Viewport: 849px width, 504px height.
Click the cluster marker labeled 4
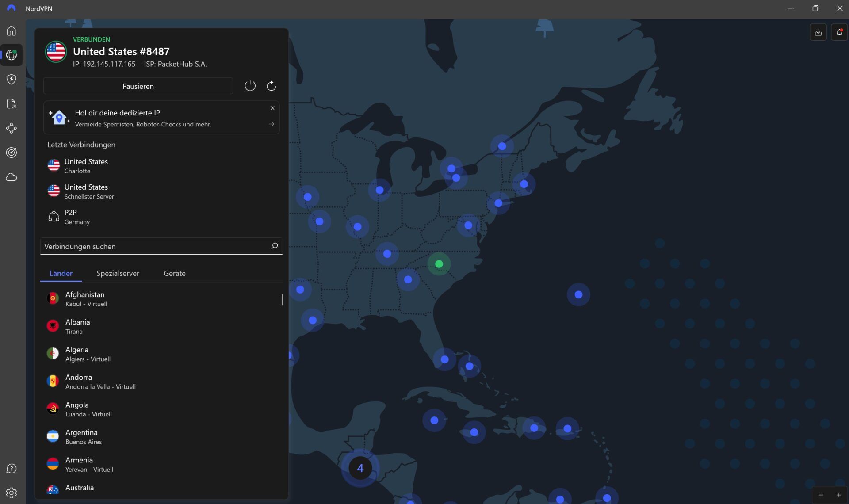click(360, 468)
